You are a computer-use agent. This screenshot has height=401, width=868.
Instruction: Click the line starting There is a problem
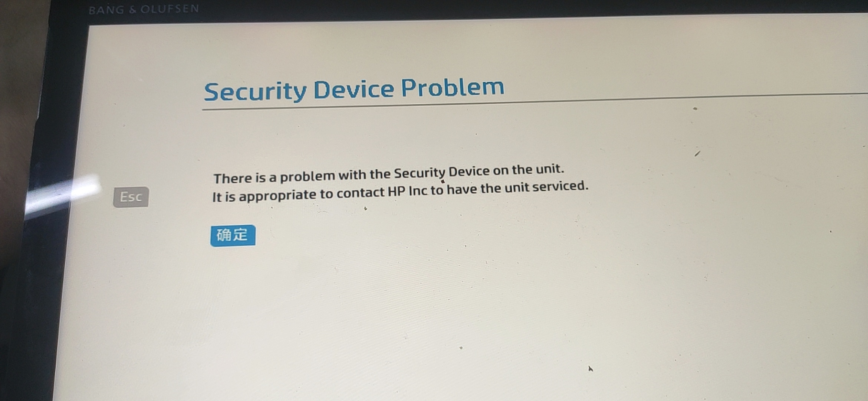pos(389,174)
